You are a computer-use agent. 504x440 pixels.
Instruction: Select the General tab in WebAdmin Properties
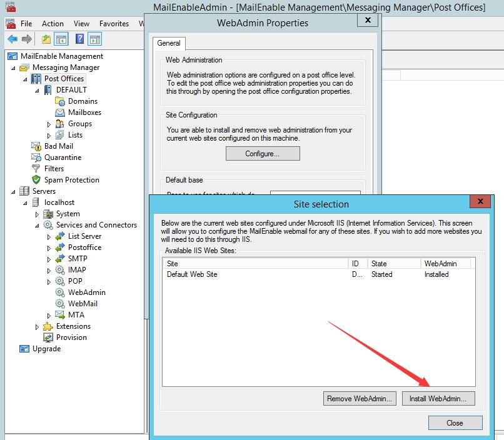pos(169,43)
